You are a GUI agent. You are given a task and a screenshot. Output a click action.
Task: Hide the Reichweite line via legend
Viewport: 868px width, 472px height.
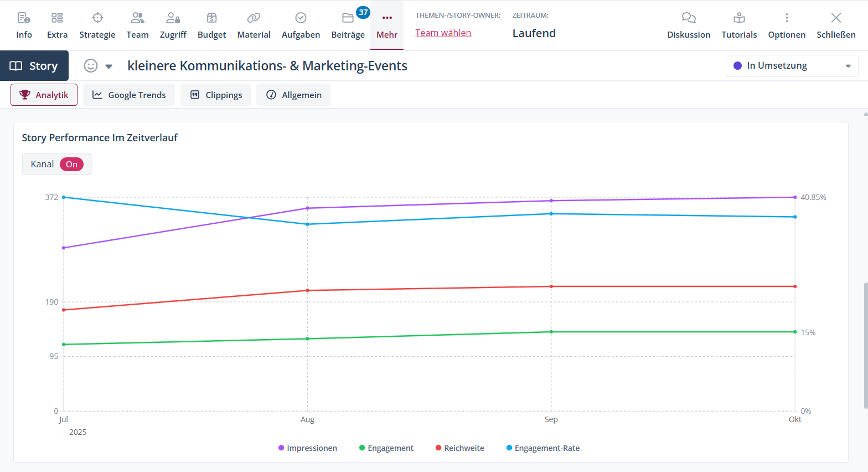[460, 448]
